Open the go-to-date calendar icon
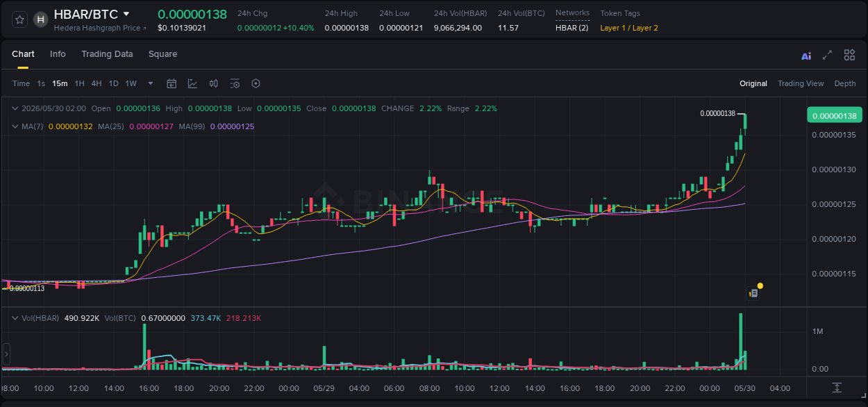 pos(172,83)
